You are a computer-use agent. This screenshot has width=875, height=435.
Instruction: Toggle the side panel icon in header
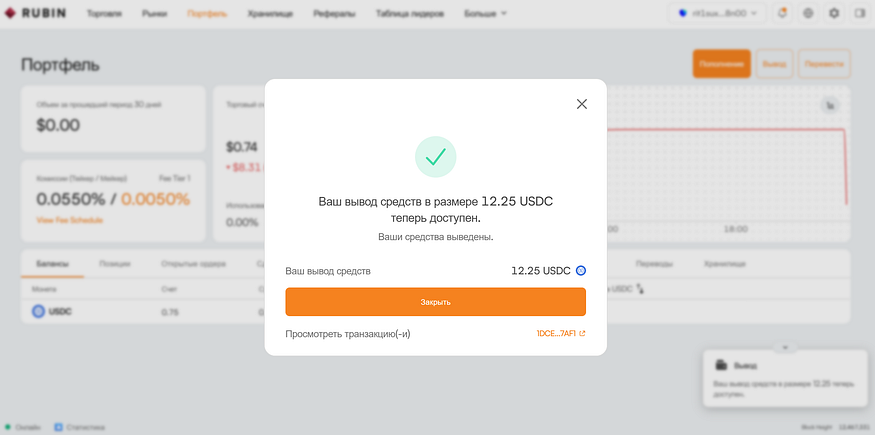click(859, 14)
